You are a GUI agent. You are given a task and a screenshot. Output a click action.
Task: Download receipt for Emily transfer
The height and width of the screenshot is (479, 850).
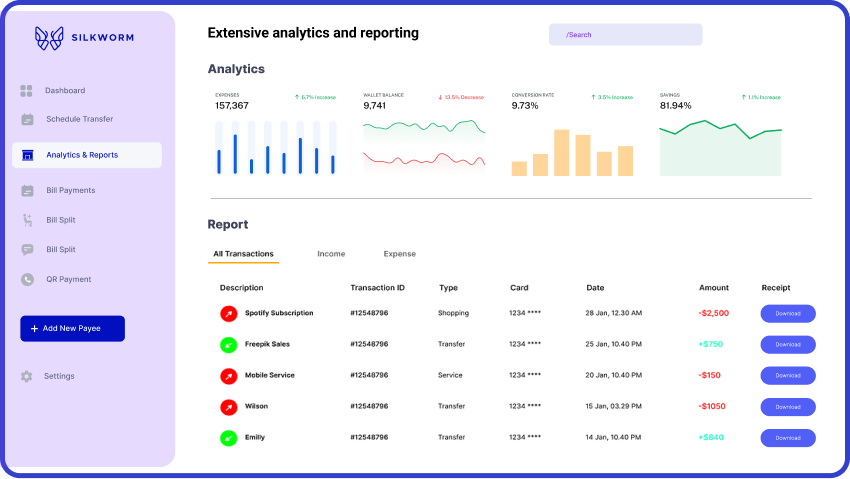[787, 438]
